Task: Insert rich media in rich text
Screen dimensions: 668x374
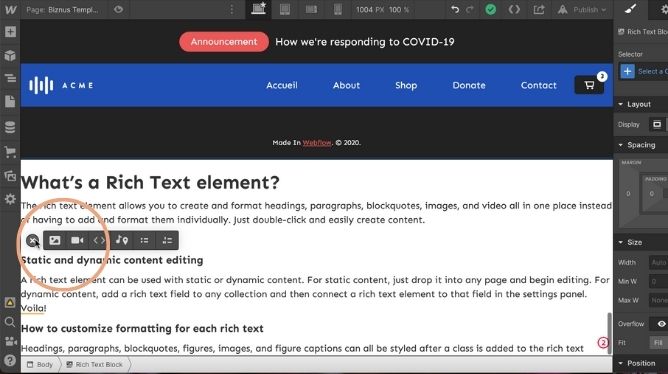Action: tap(122, 241)
